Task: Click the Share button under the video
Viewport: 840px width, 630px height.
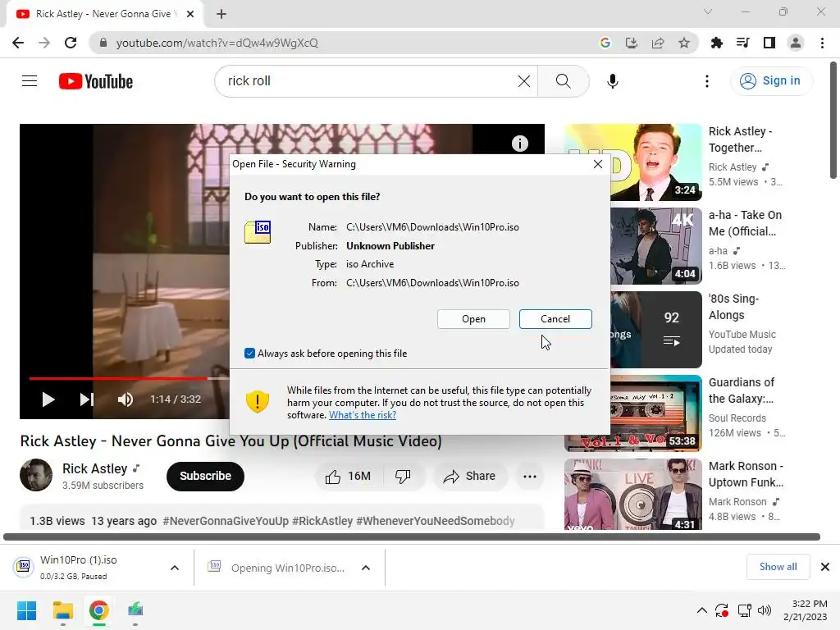Action: (470, 477)
